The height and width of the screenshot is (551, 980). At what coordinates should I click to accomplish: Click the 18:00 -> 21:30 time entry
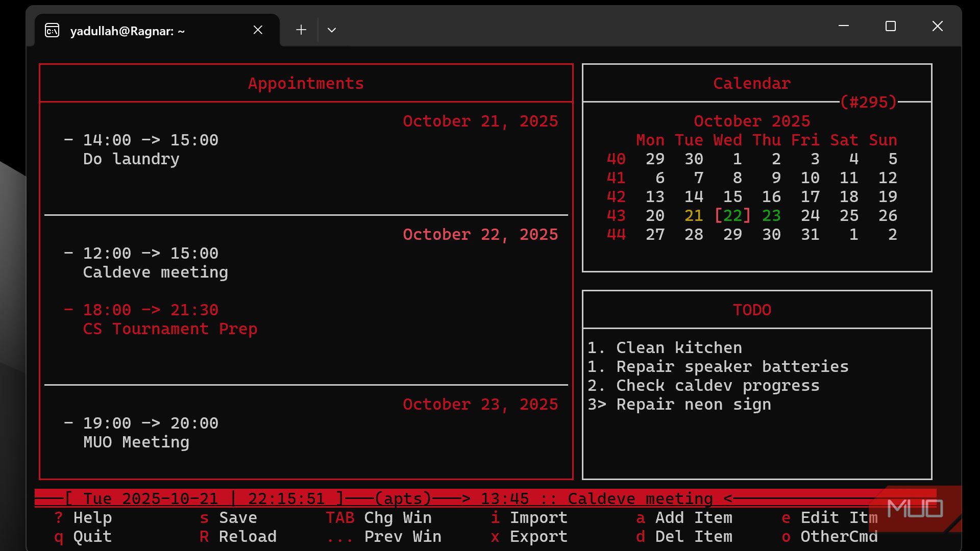coord(151,310)
